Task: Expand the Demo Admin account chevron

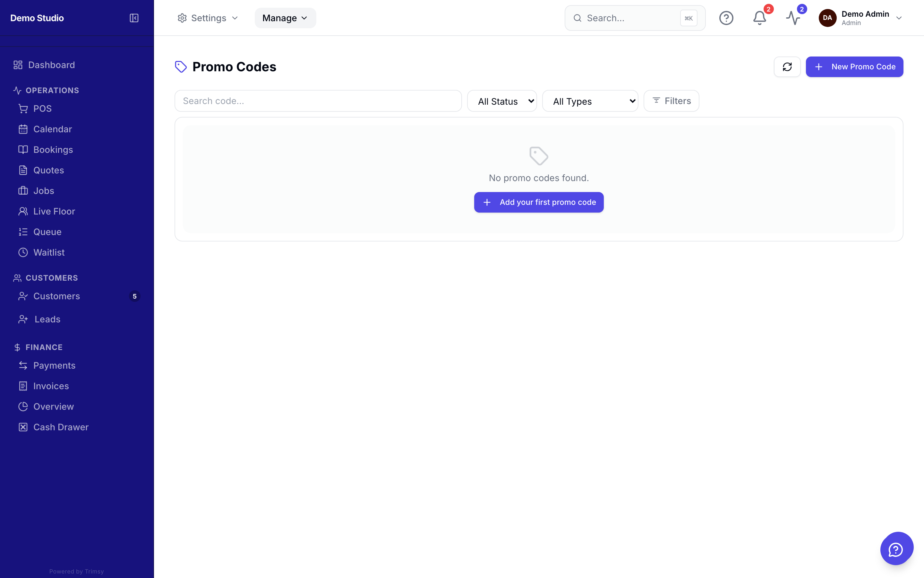Action: 899,18
